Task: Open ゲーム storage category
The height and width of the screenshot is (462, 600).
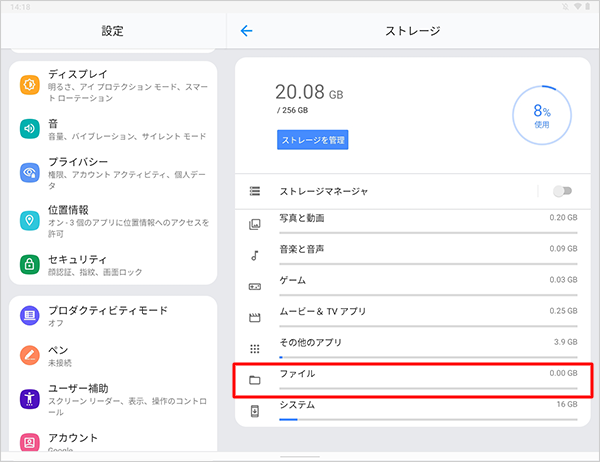Action: click(x=412, y=286)
